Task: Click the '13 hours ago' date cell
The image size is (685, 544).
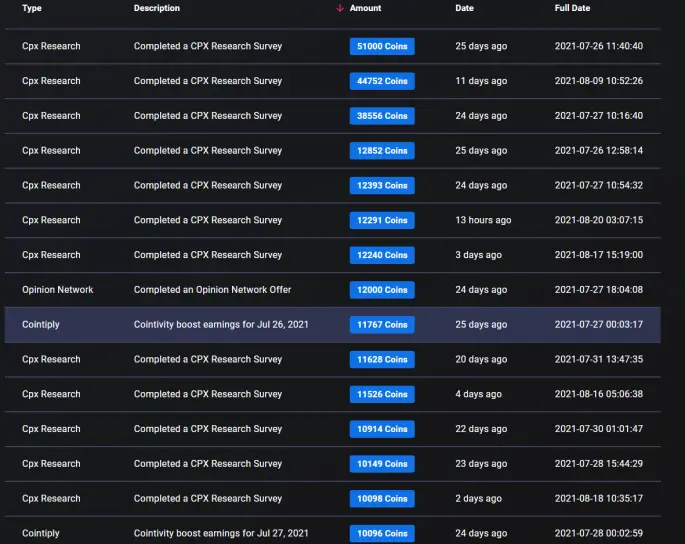Action: (x=483, y=220)
